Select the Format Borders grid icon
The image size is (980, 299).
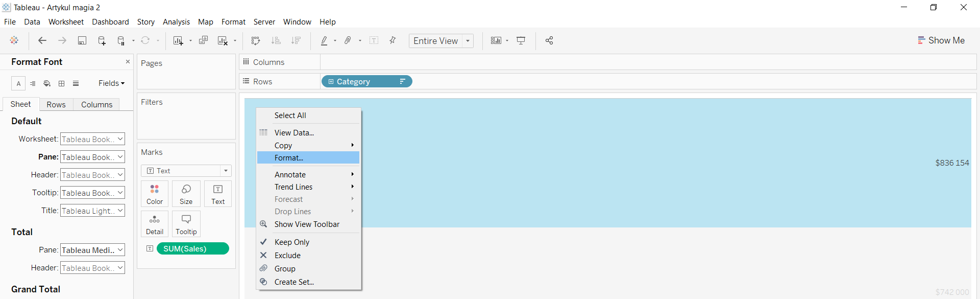click(61, 83)
